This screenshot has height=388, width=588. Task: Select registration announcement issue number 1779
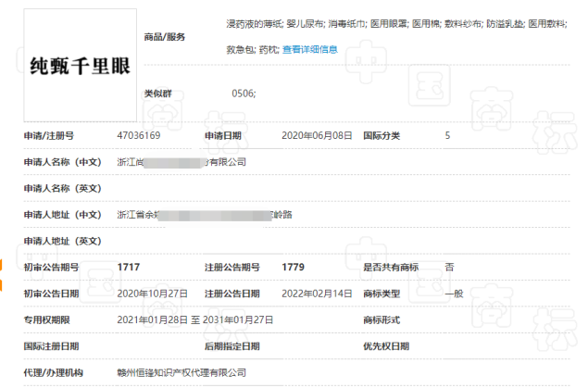click(x=294, y=267)
